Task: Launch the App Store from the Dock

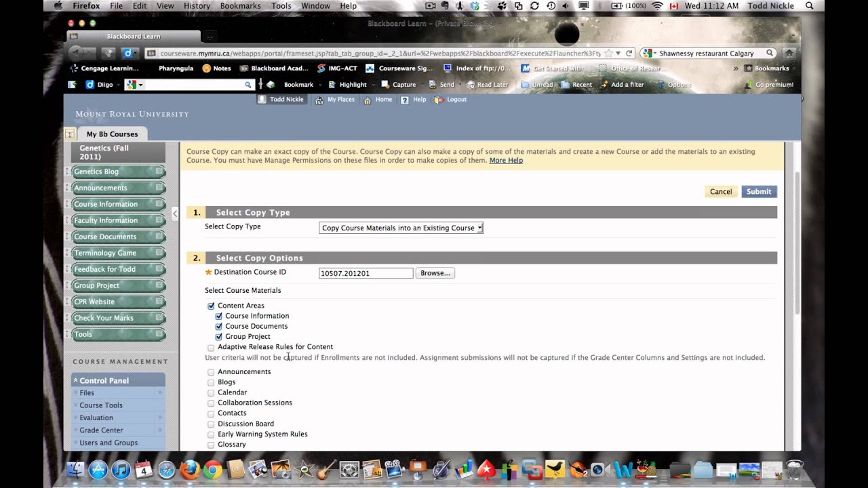Action: [x=98, y=469]
